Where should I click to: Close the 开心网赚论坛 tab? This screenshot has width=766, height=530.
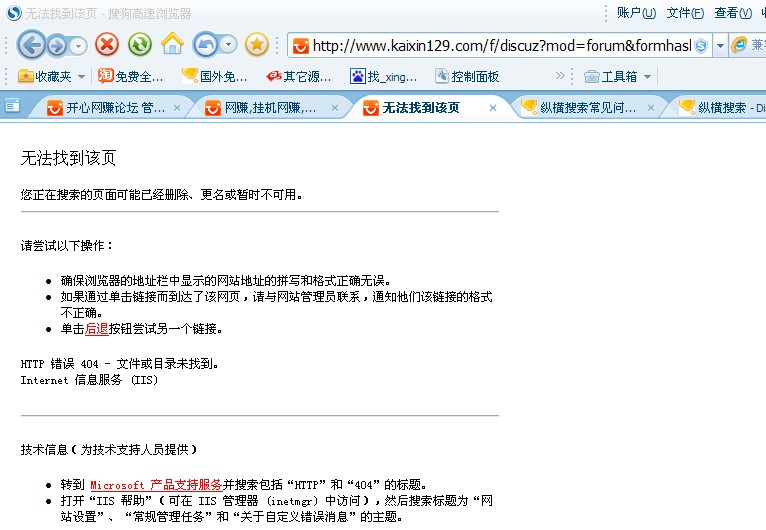pyautogui.click(x=177, y=108)
